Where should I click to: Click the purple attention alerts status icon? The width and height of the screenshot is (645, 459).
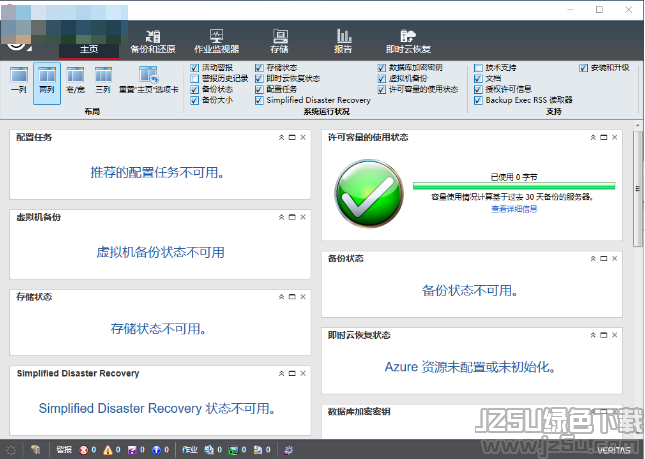tap(132, 450)
